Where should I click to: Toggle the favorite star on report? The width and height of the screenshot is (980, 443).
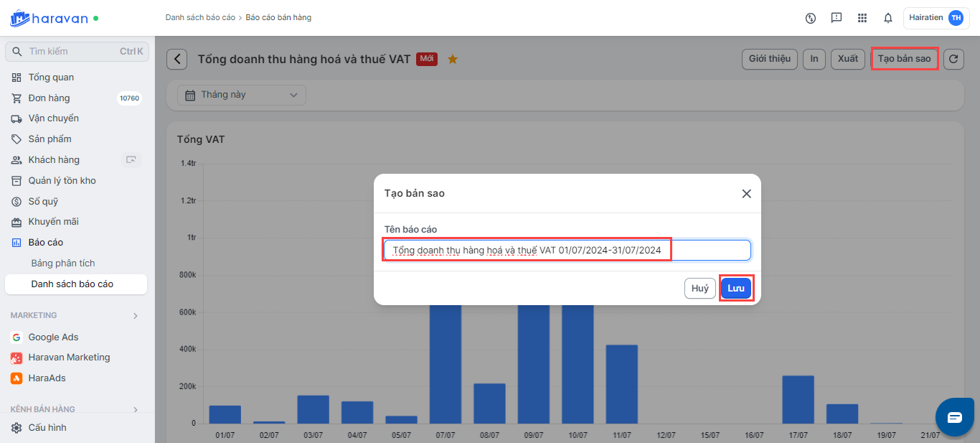click(453, 59)
